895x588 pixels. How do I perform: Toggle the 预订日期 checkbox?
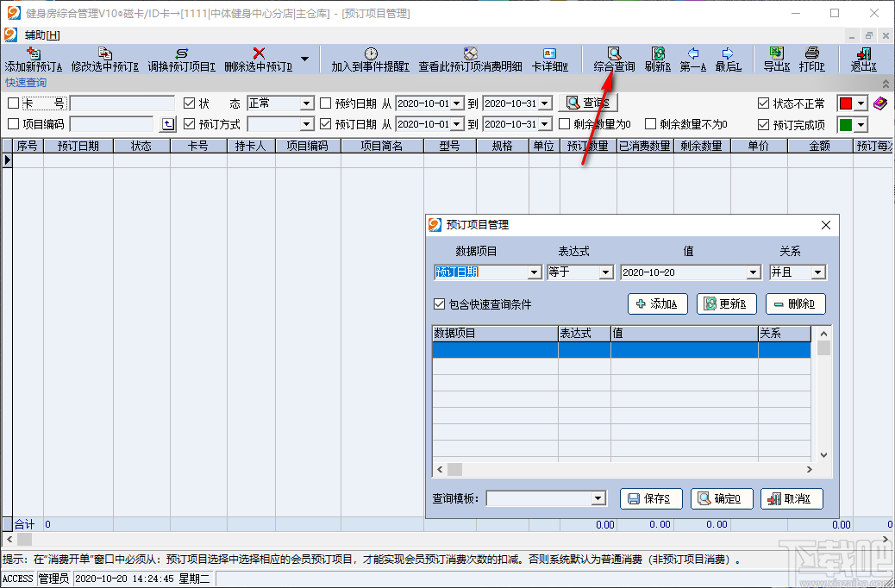tap(326, 124)
